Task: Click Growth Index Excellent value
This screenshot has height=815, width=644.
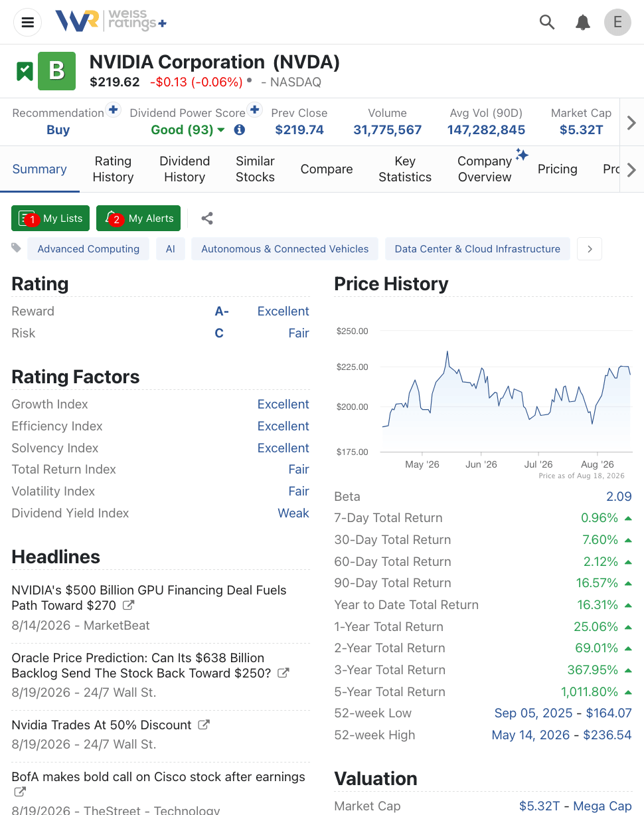Action: [283, 405]
